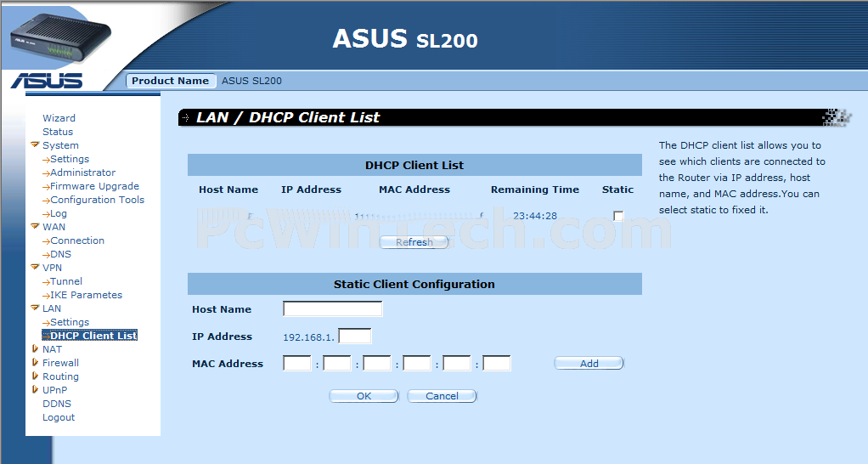Open VPN Tunnel page

66,281
